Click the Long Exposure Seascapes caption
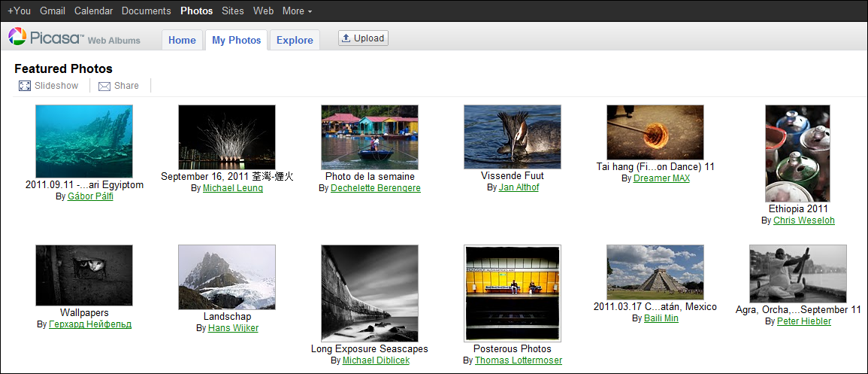This screenshot has height=374, width=868. tap(369, 349)
